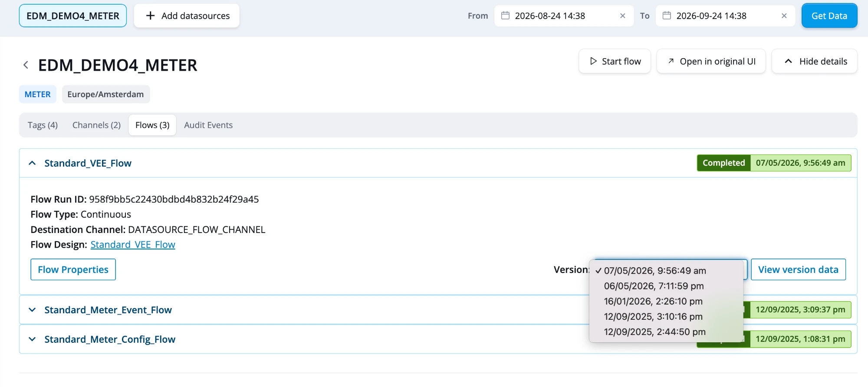The width and height of the screenshot is (868, 387).
Task: Click the Standard_Meter_Config_Flow title text
Action: pyautogui.click(x=110, y=339)
